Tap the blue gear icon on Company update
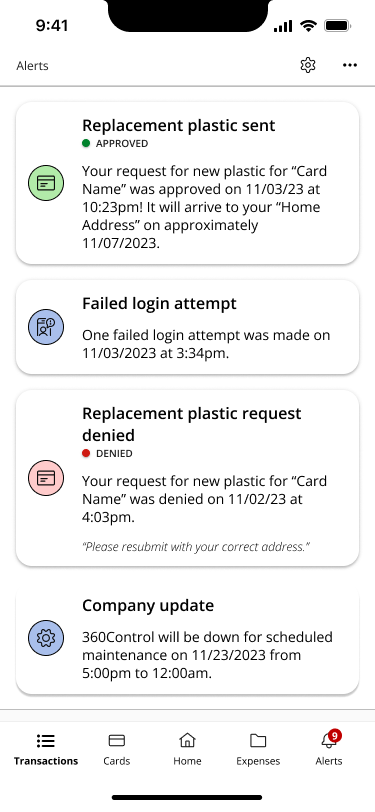This screenshot has height=812, width=375. tap(46, 638)
